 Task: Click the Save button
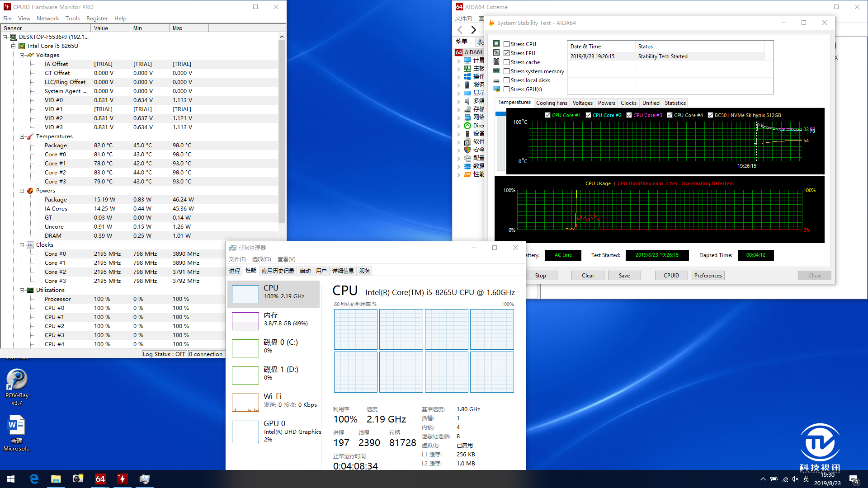pyautogui.click(x=624, y=276)
